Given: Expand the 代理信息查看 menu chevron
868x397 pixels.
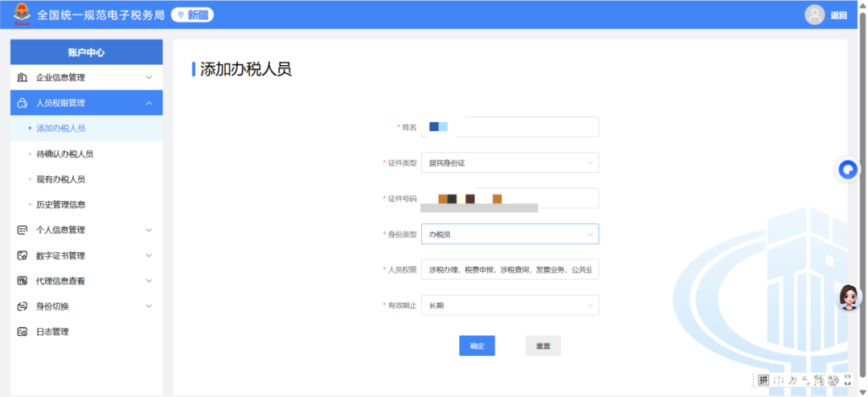Looking at the screenshot, I should click(149, 280).
